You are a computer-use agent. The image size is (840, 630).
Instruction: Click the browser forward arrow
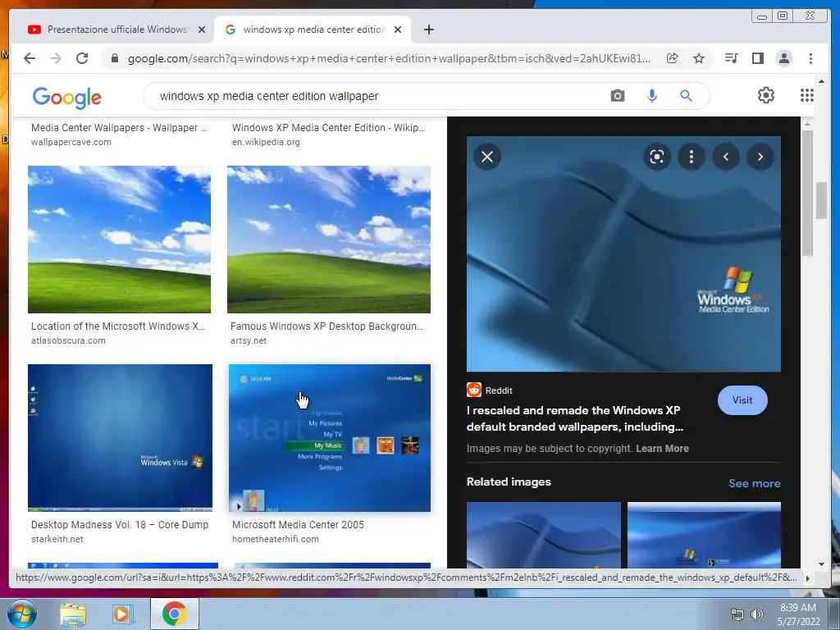click(56, 58)
